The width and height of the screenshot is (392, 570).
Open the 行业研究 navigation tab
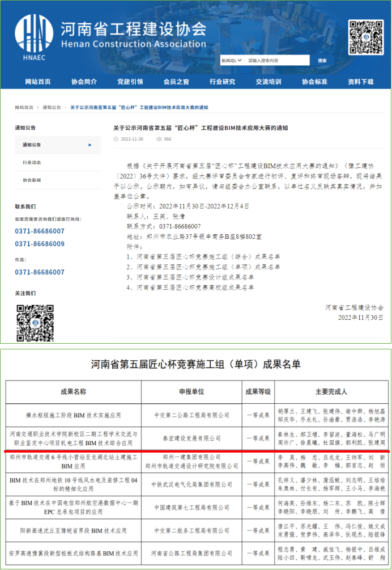222,82
